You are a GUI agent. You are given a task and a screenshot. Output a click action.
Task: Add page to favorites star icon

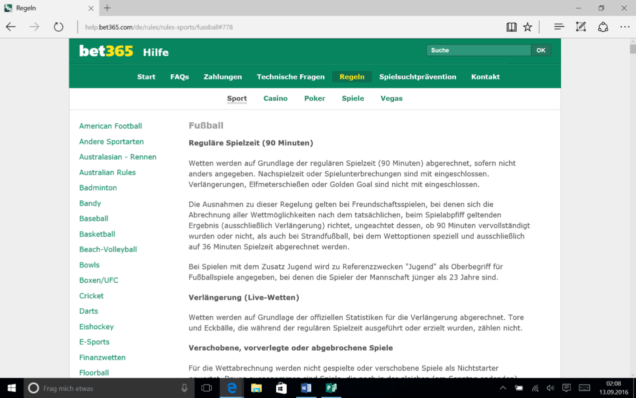point(527,27)
